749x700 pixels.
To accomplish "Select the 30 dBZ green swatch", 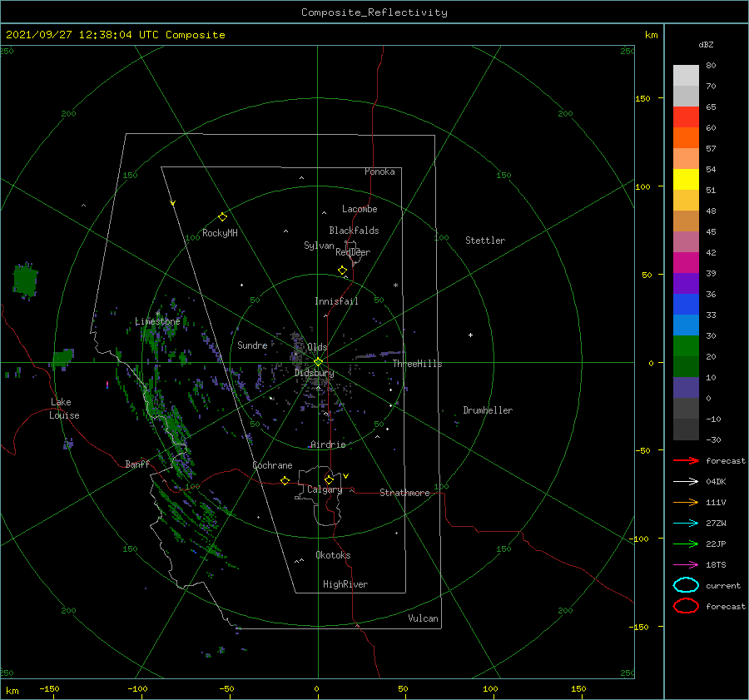I will click(686, 346).
